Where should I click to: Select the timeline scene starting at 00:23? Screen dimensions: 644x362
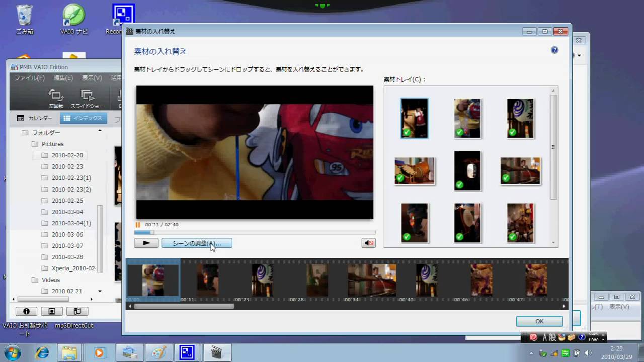click(x=262, y=281)
